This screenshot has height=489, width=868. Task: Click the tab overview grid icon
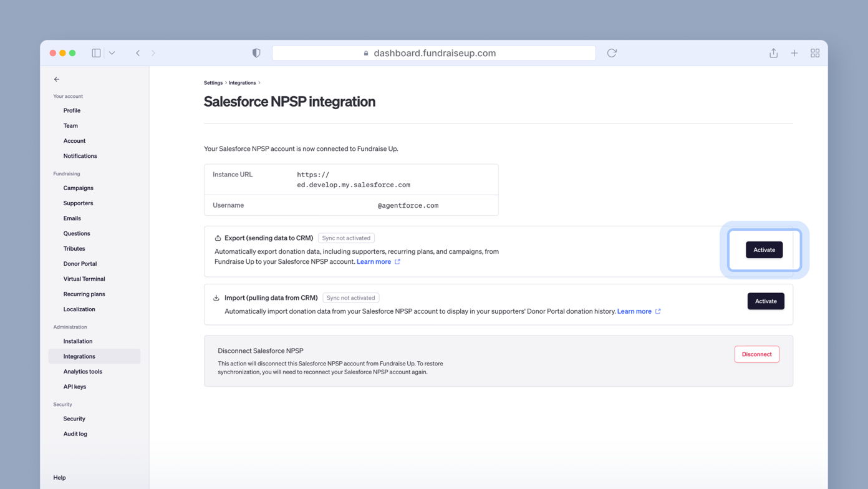click(x=815, y=53)
